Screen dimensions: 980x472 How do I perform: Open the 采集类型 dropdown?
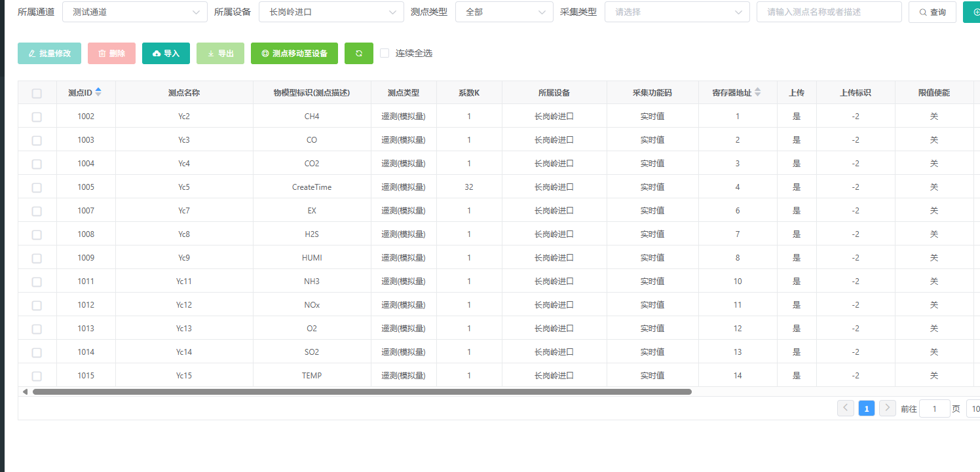(x=677, y=12)
